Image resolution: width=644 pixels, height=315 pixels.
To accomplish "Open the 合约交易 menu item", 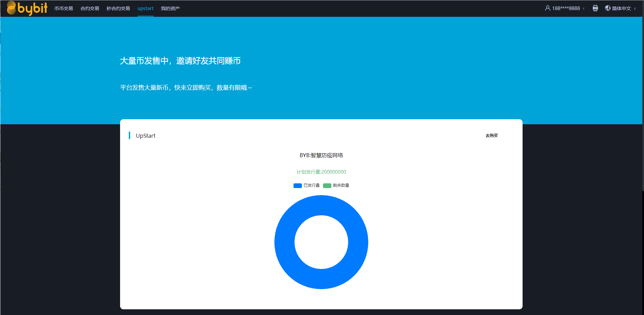I will [x=90, y=8].
